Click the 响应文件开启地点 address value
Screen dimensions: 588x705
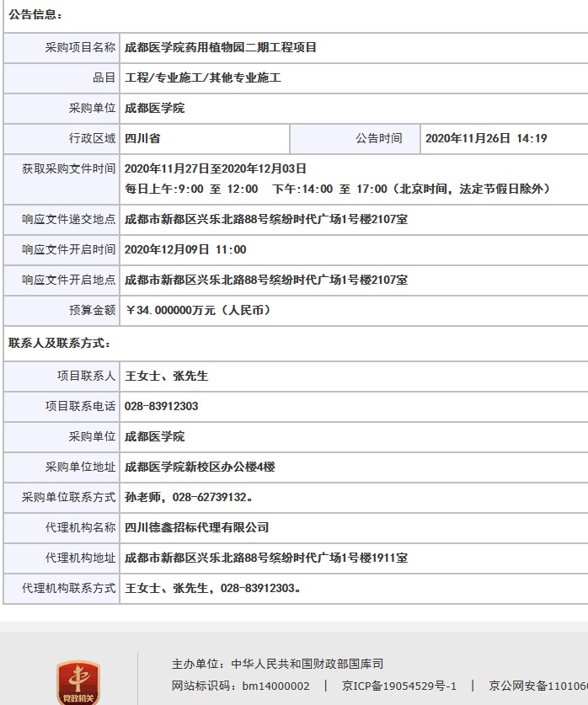(266, 280)
